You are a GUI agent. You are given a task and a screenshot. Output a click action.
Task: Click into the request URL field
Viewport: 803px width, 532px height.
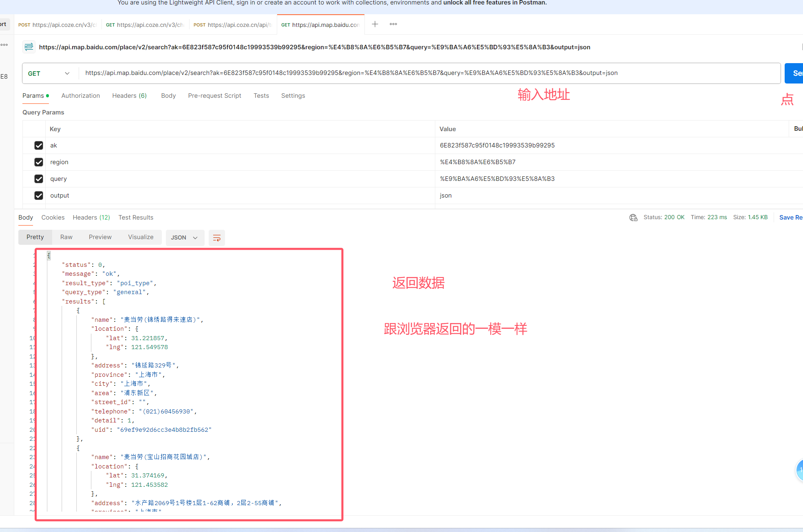(428, 73)
